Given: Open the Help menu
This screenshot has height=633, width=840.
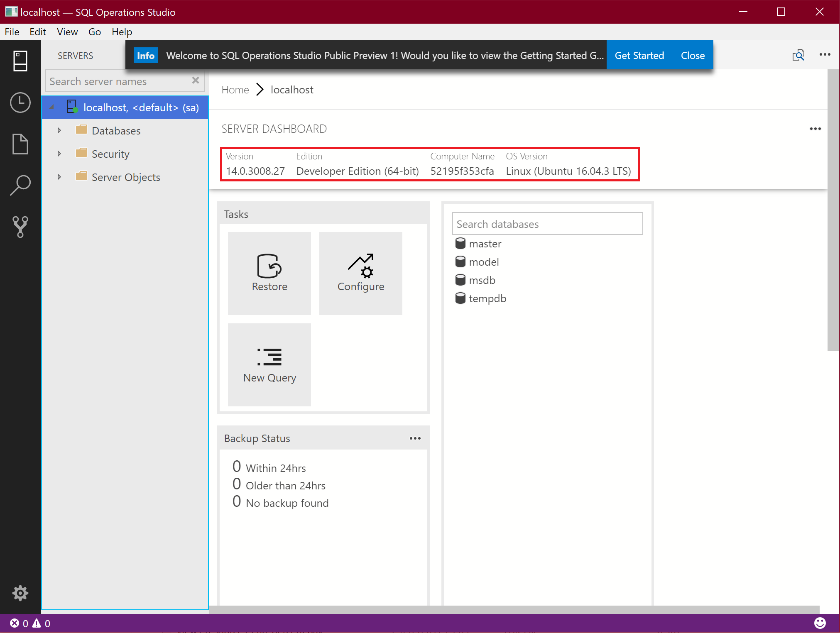Looking at the screenshot, I should pyautogui.click(x=122, y=32).
